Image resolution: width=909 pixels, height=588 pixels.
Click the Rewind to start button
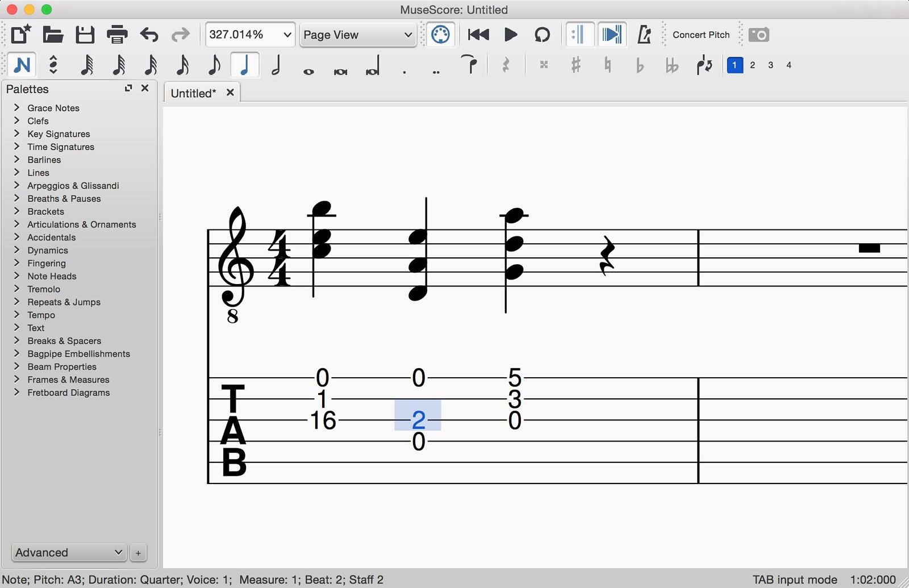coord(478,35)
